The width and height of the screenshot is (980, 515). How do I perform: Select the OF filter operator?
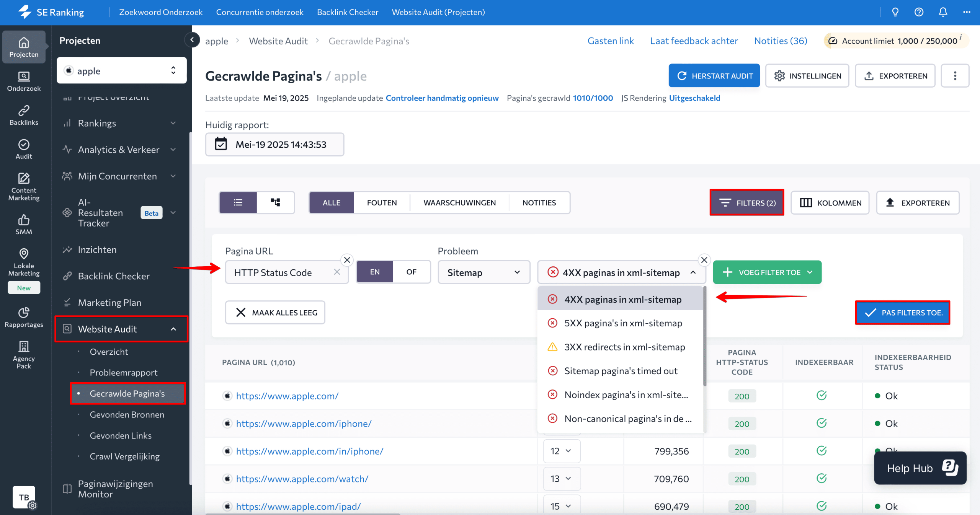click(411, 272)
